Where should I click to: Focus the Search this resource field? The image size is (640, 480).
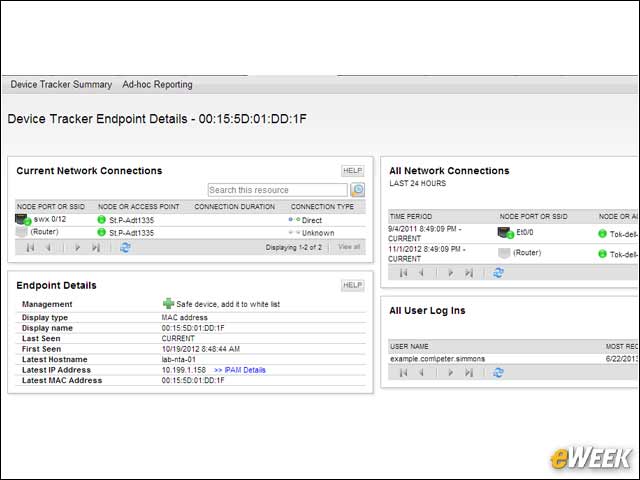(278, 190)
